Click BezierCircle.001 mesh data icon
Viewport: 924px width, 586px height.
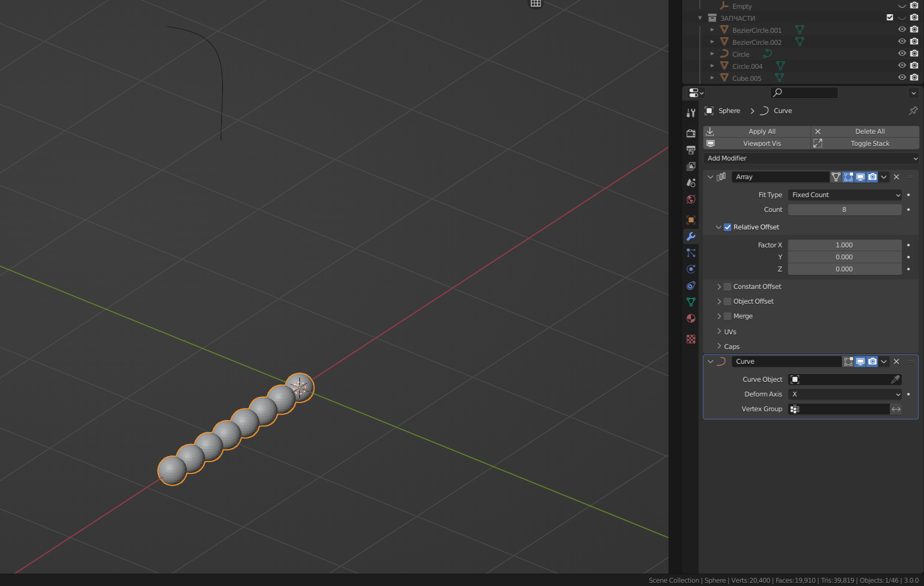click(x=799, y=29)
